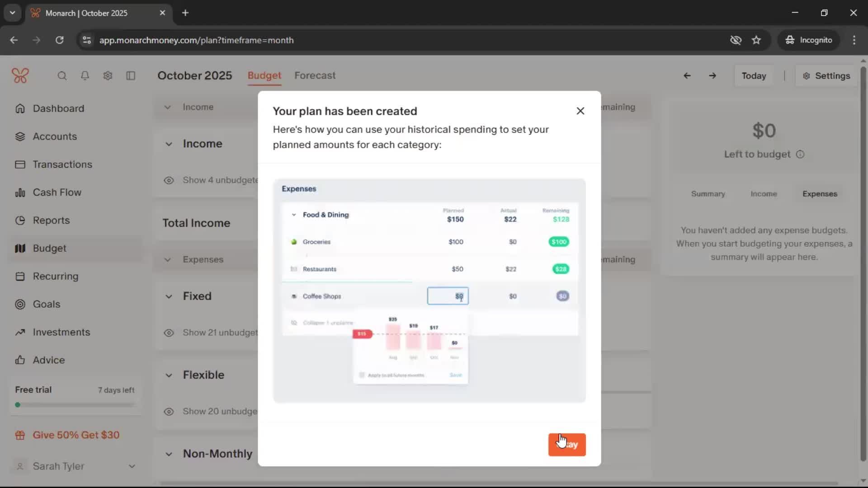Screen dimensions: 868x488
Task: Go to previous month arrow
Action: pos(687,76)
